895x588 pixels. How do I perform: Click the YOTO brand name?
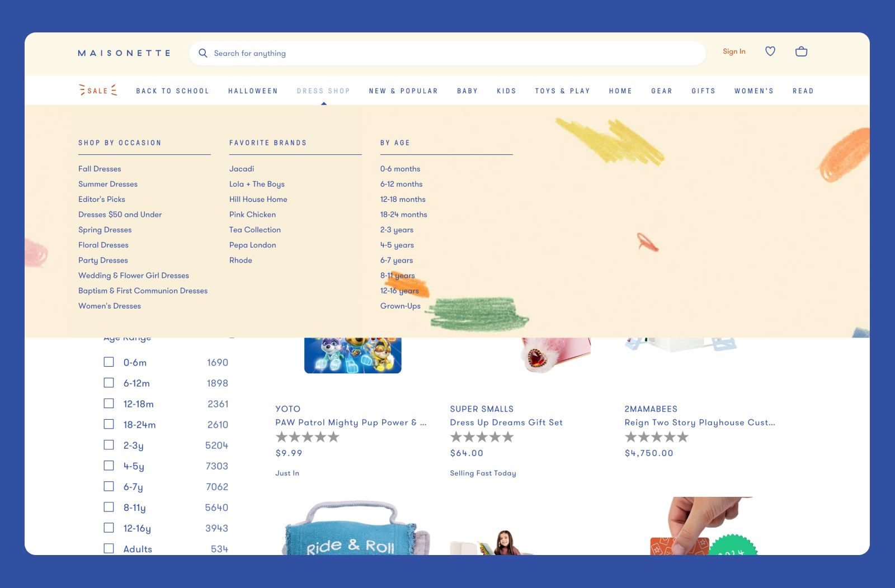click(x=288, y=409)
